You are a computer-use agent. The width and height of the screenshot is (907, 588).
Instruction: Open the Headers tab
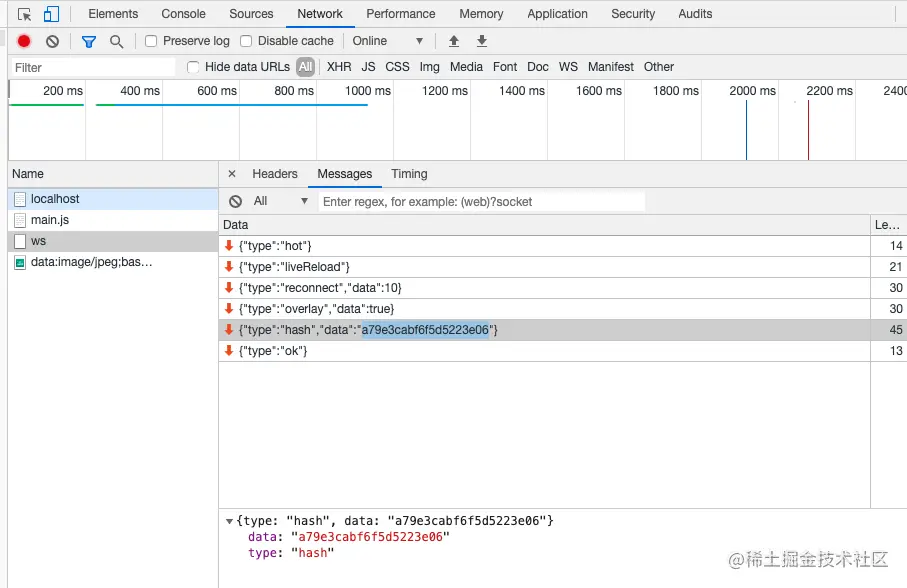pyautogui.click(x=275, y=174)
